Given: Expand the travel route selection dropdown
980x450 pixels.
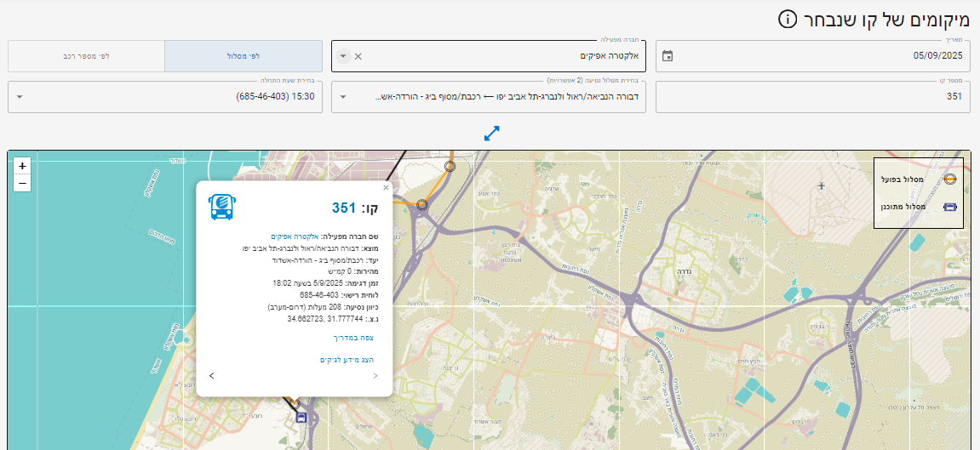Looking at the screenshot, I should click(343, 97).
